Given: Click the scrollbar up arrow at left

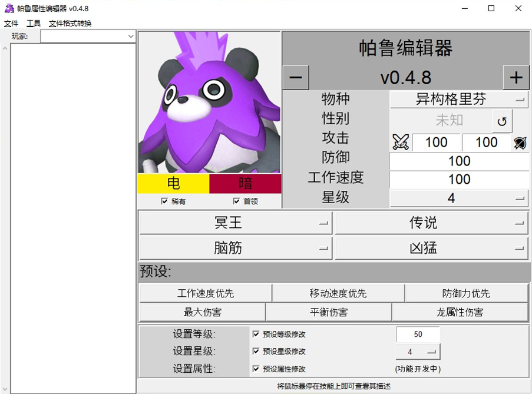Looking at the screenshot, I should click(x=5, y=48).
